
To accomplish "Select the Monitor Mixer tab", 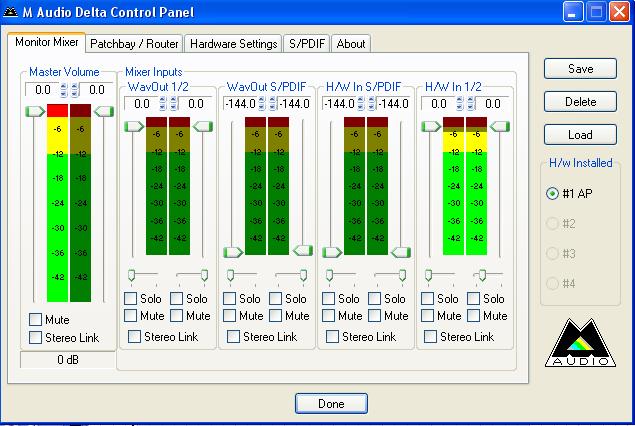I will pyautogui.click(x=47, y=42).
